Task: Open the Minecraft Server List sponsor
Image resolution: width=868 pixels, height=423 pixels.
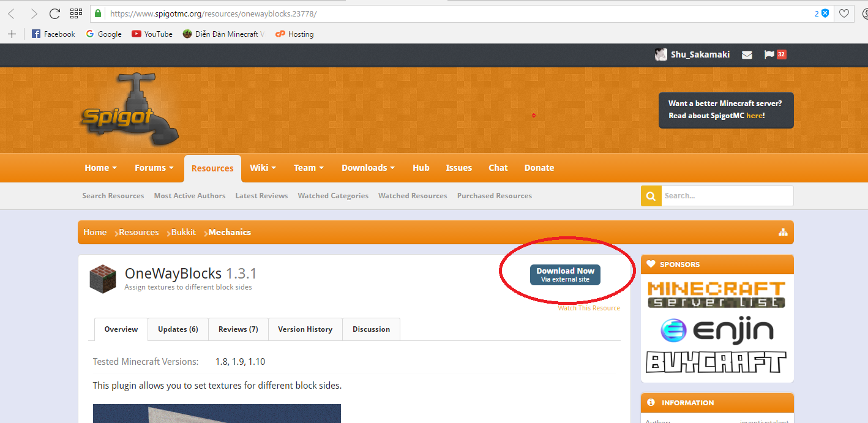Action: (716, 294)
